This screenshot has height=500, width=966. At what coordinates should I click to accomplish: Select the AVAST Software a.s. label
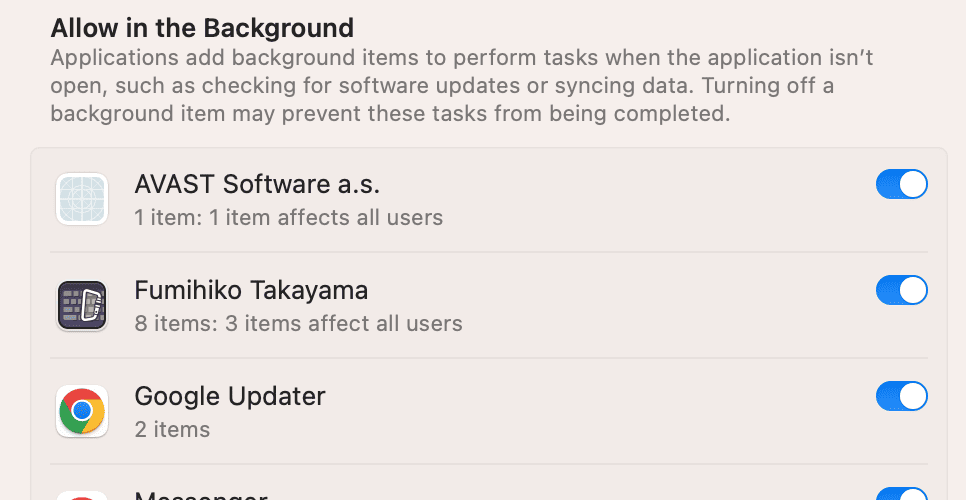coord(257,184)
